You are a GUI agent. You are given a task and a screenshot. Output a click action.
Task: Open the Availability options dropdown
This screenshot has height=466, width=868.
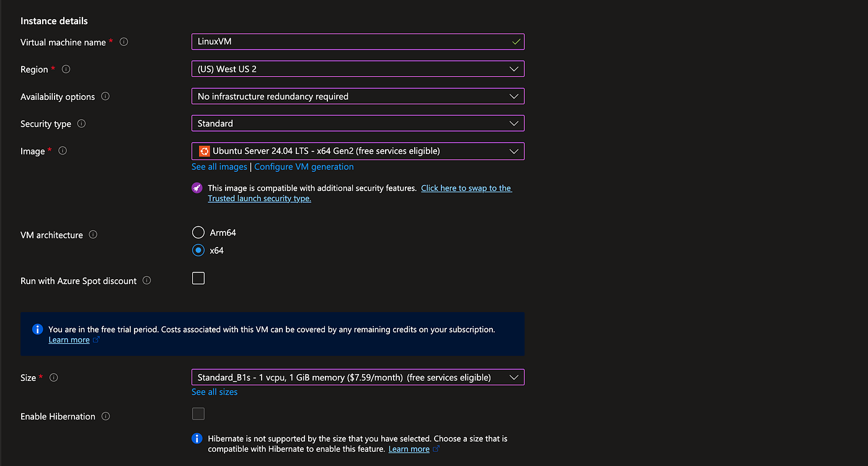[x=358, y=96]
